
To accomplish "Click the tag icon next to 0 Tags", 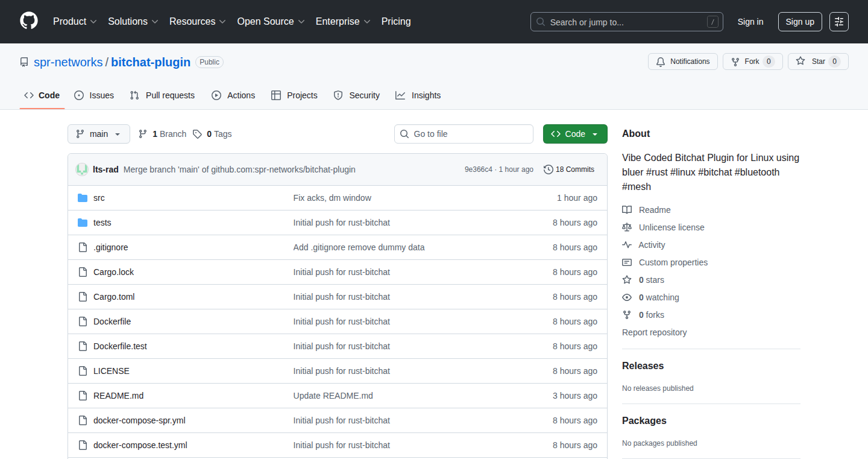I will pos(197,134).
